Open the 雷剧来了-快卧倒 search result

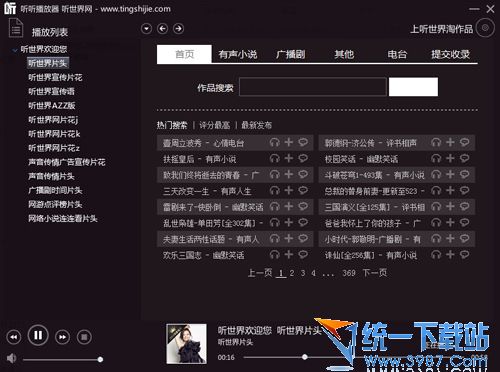[213, 207]
